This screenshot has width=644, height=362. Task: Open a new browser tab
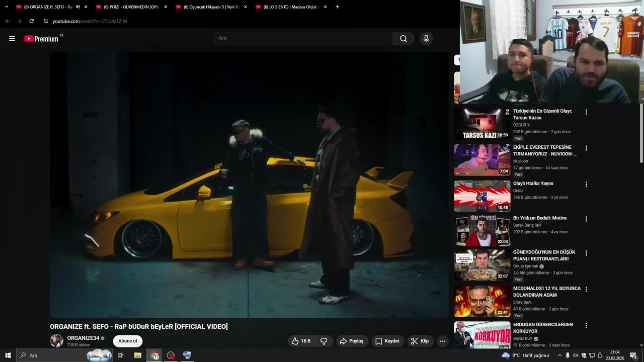[337, 7]
